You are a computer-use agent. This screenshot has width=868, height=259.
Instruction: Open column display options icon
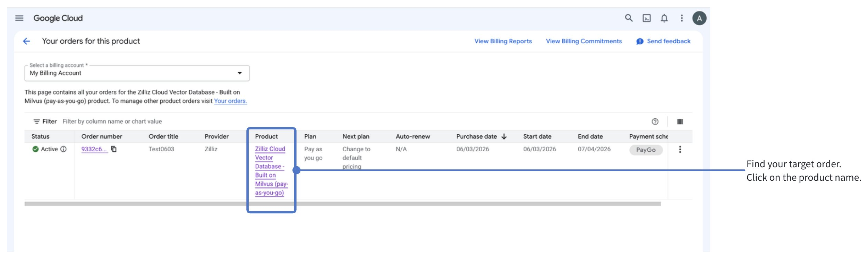click(680, 122)
